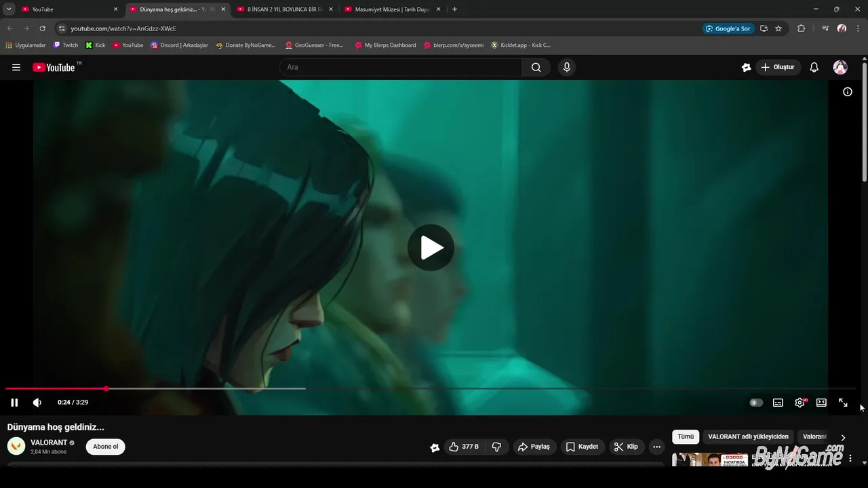
Task: Open the Donate ByNoGame bookmark
Action: coord(246,45)
